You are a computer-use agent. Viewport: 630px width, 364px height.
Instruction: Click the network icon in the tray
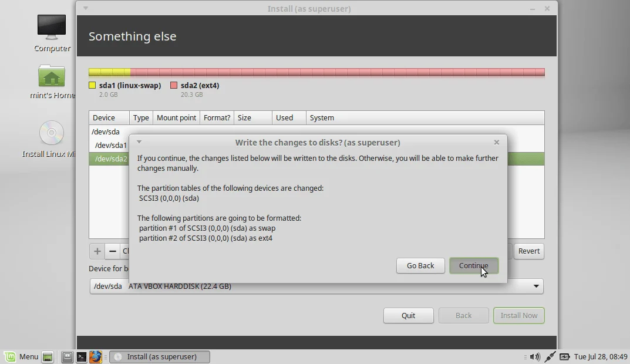550,356
